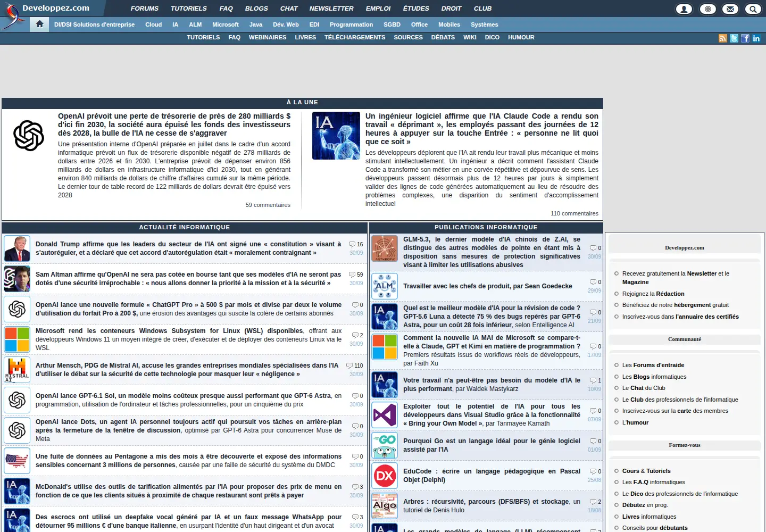Open the user profile icon
The image size is (766, 532).
(684, 9)
